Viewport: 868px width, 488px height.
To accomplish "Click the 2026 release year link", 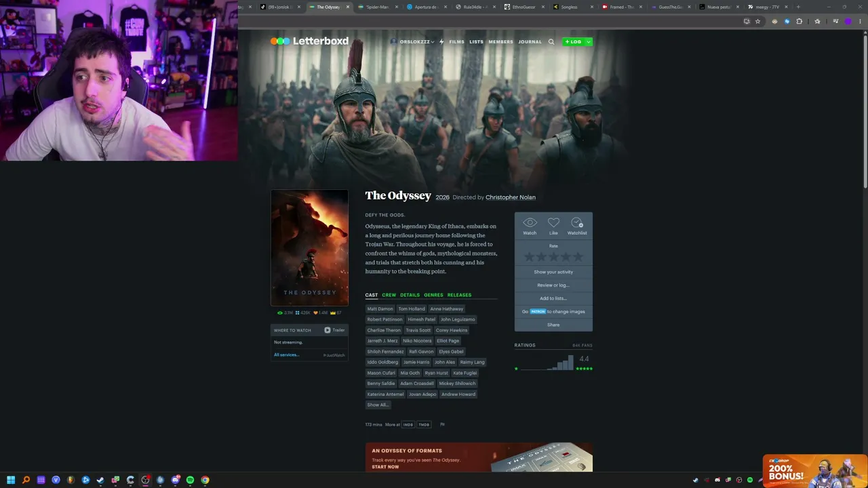I will (x=442, y=197).
